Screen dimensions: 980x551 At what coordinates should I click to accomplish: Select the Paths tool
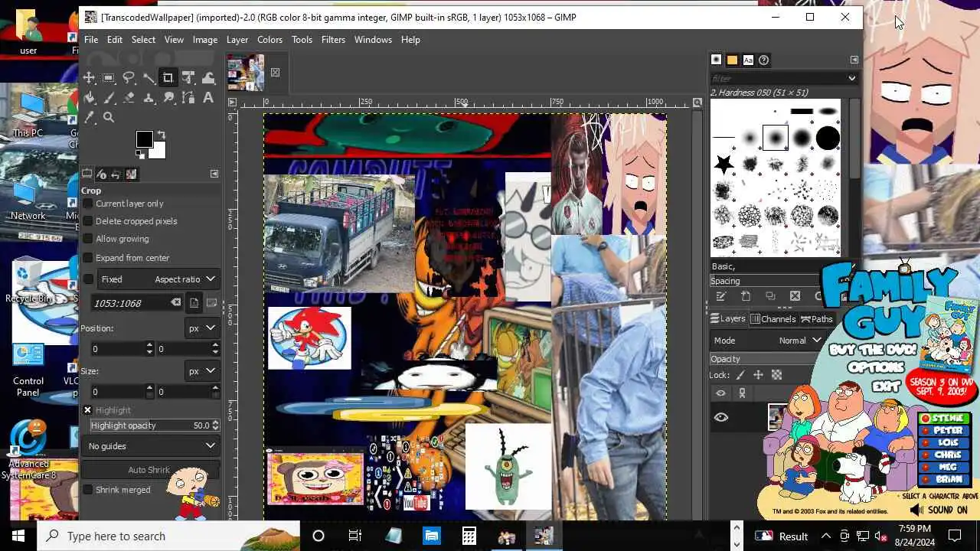pyautogui.click(x=188, y=98)
